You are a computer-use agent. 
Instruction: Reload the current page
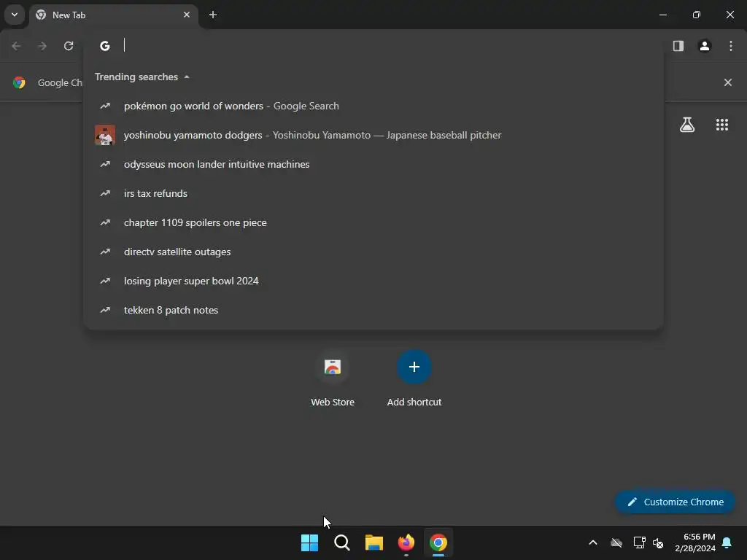click(x=69, y=46)
